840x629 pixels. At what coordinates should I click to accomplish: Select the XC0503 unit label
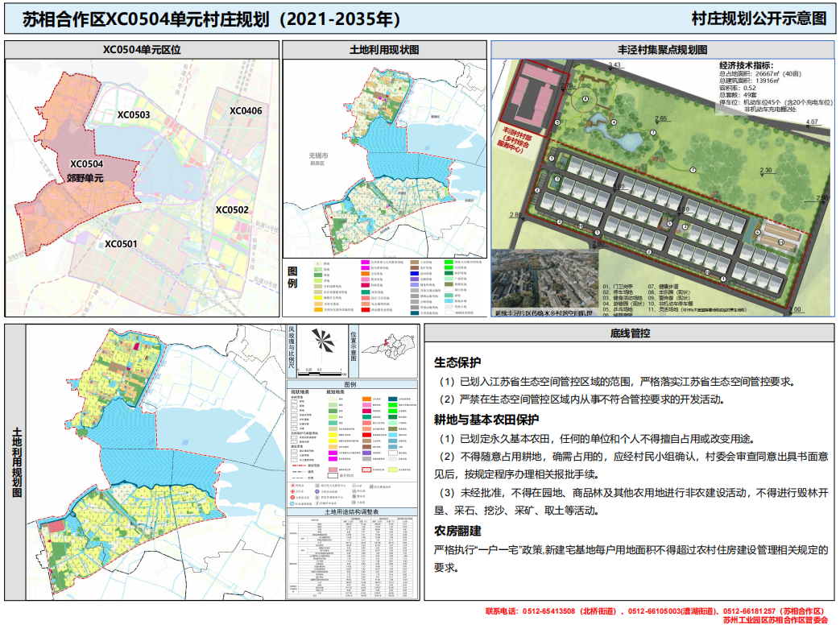coord(134,115)
